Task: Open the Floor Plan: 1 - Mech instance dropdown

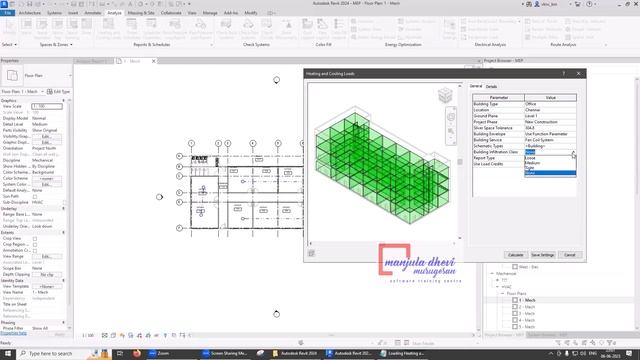Action: [x=42, y=92]
